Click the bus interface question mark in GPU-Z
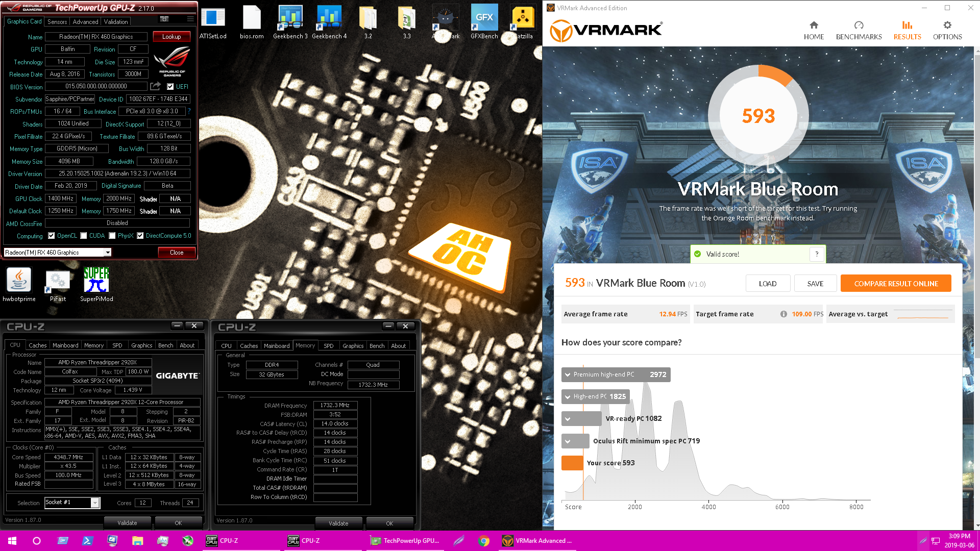The image size is (980, 551). pos(189,111)
